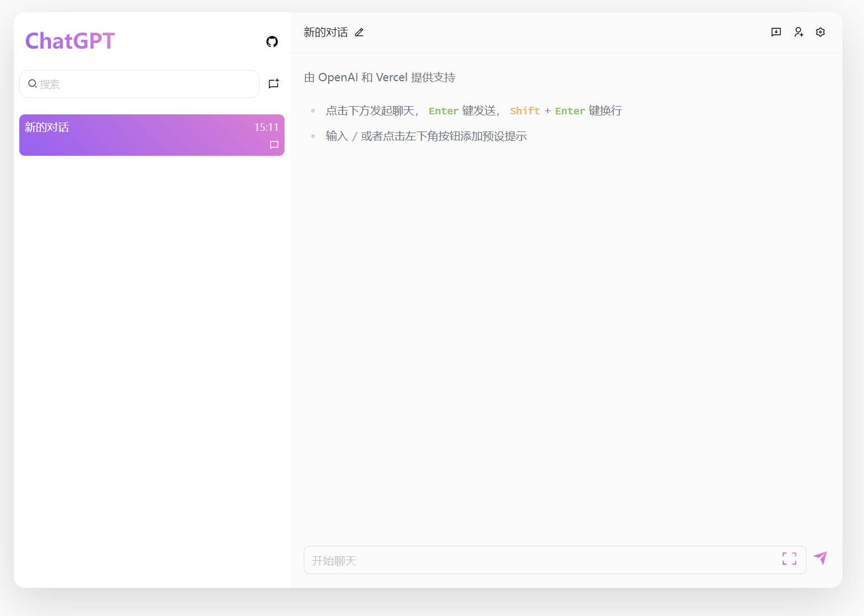Click the 15:11 timestamp on the conversation
This screenshot has height=616, width=864.
pos(266,127)
